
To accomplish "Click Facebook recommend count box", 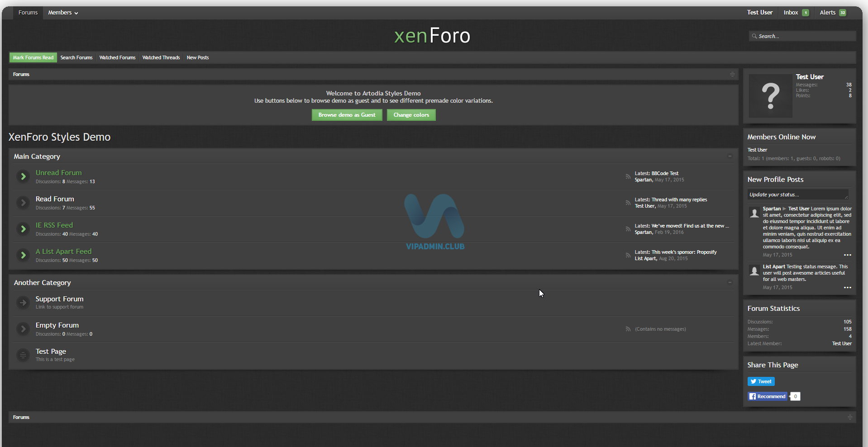I will point(795,396).
